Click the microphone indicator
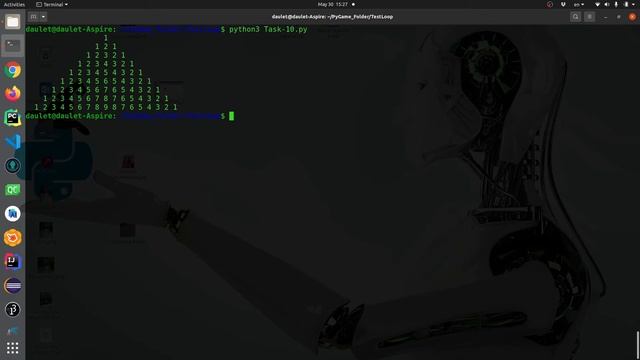The height and width of the screenshot is (360, 640). pos(616,4)
